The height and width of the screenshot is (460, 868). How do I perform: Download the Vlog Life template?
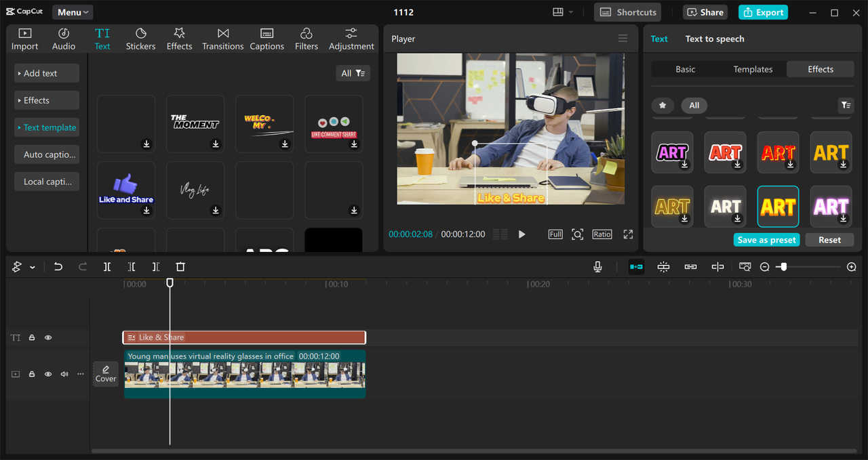216,210
